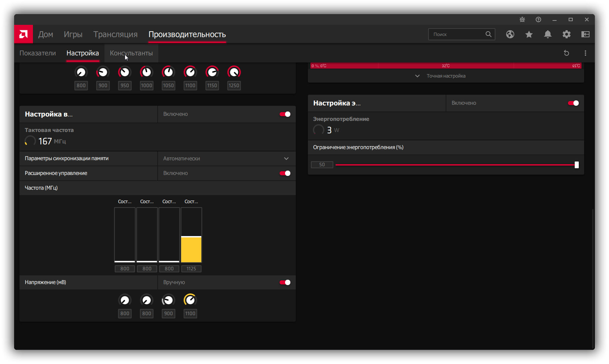Click the bug report icon
Screen dimensions: 609x364
tap(522, 19)
